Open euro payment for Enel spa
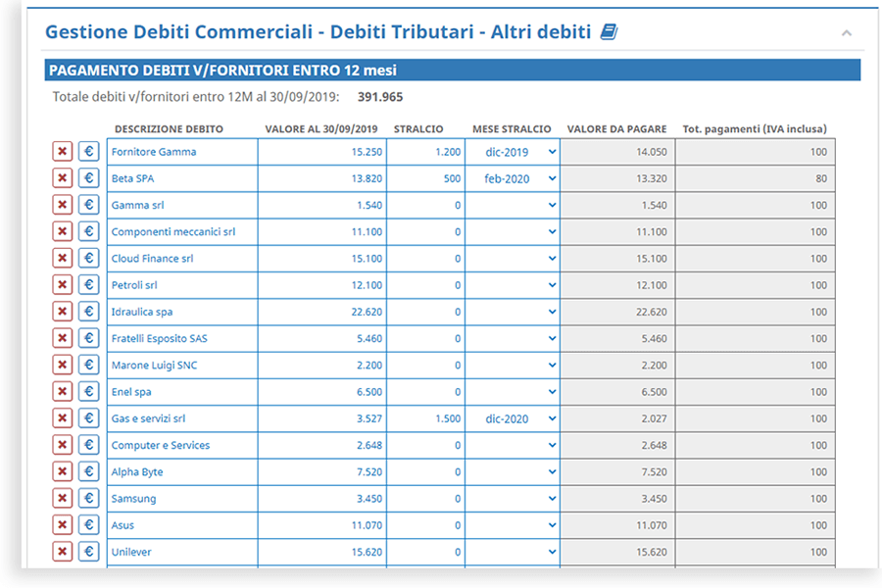Screen dimensions: 882x588 (x=89, y=392)
